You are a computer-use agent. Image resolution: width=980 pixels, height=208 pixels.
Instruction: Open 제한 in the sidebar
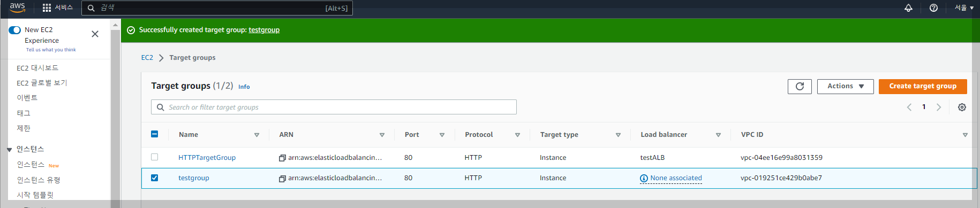[24, 128]
